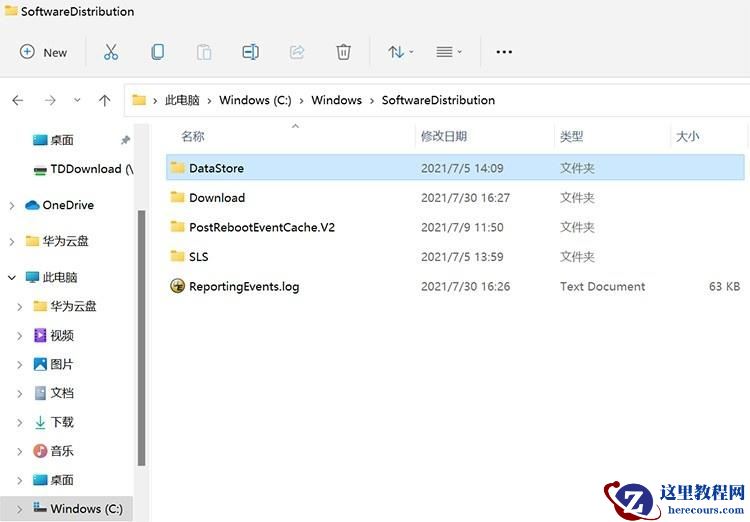This screenshot has width=750, height=522.
Task: Open TDDownload network drive in sidebar
Action: click(83, 169)
